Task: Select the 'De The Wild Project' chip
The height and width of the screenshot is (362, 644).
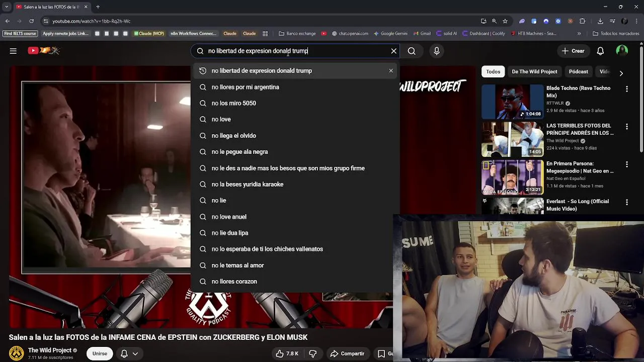Action: 534,71
